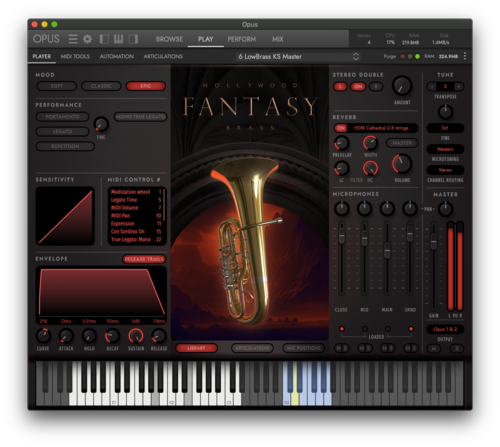Viewport: 500px width, 447px height.
Task: Click the Srnd microphone loaded indicator
Action: (411, 329)
